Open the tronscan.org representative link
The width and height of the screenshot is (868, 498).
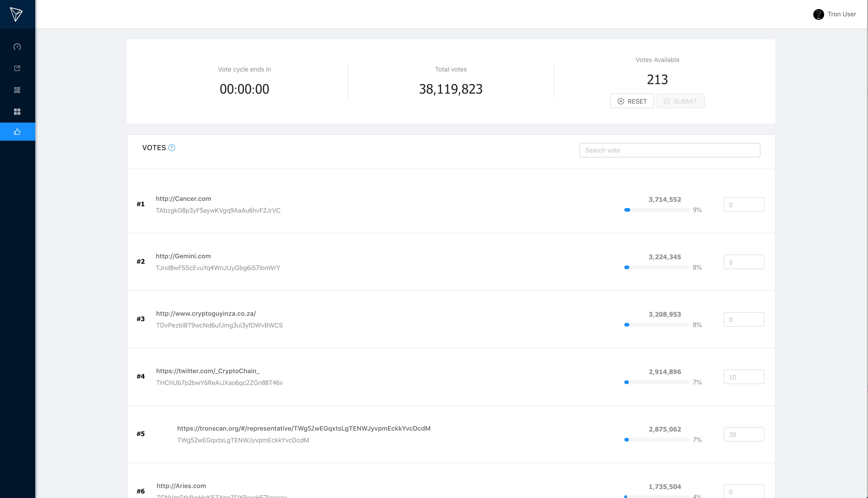(x=304, y=429)
